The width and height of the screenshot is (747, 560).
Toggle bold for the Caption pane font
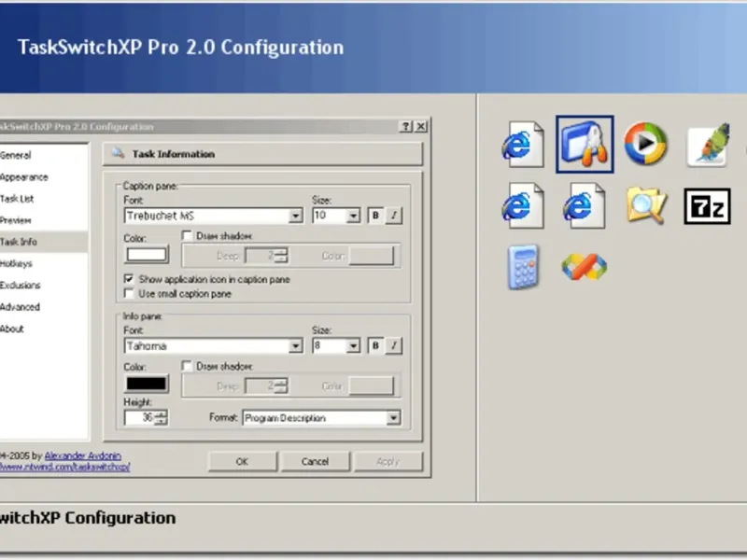point(375,216)
